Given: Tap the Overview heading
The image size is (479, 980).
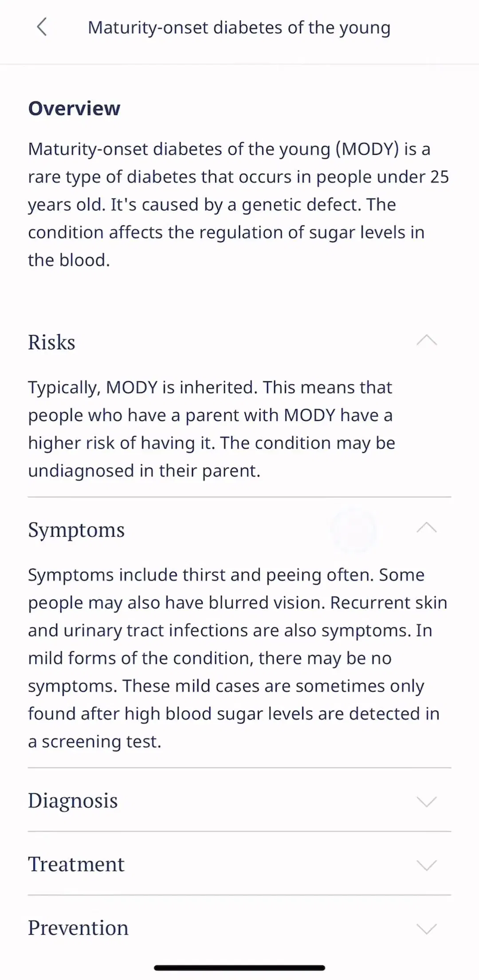Looking at the screenshot, I should point(74,108).
